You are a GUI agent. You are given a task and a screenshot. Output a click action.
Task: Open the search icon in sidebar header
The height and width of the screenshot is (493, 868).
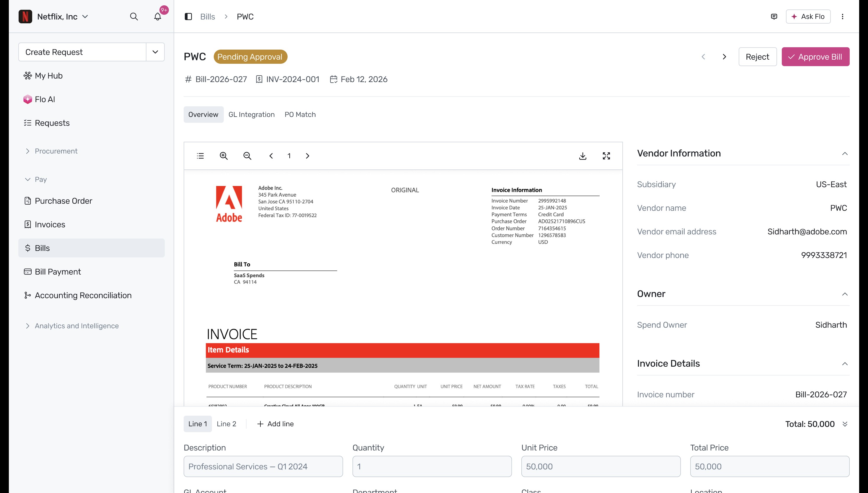(134, 17)
